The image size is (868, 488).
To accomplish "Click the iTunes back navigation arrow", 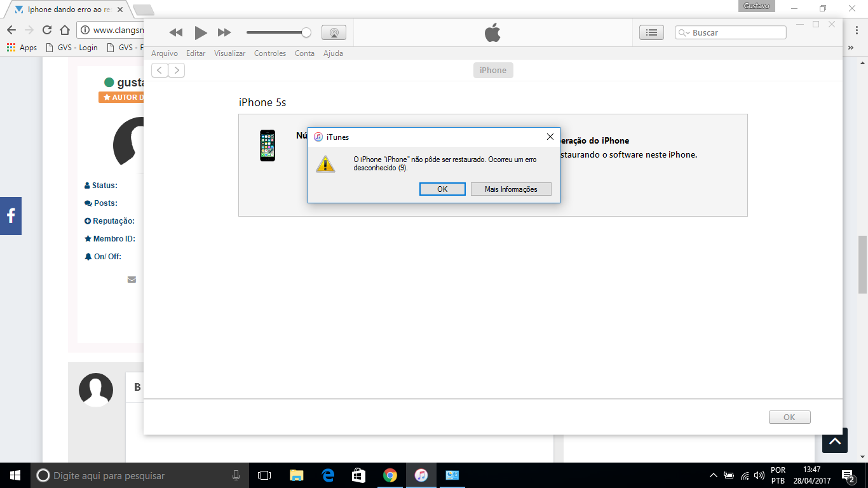I will pyautogui.click(x=159, y=71).
